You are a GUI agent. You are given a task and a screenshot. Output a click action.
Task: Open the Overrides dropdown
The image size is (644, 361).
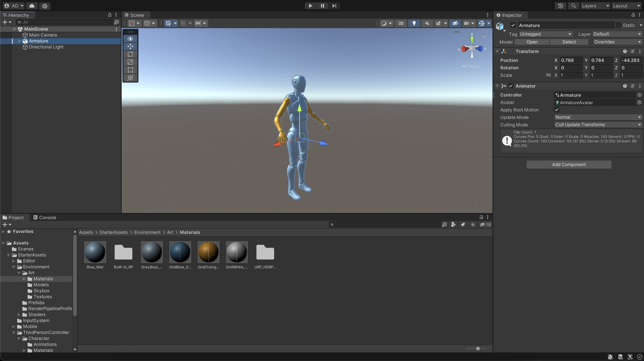[617, 42]
